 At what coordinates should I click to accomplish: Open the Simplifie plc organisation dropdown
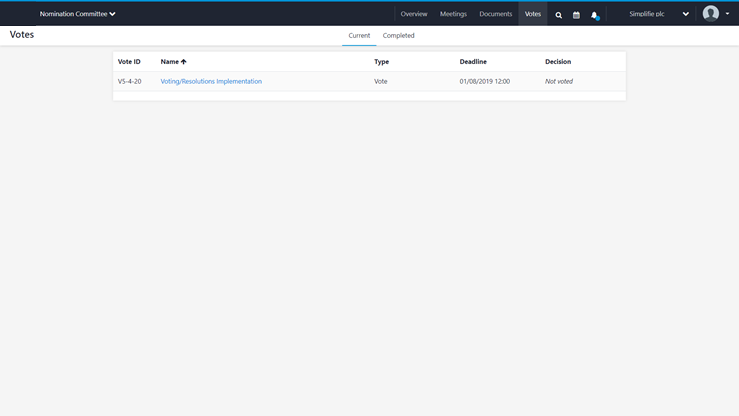point(659,14)
